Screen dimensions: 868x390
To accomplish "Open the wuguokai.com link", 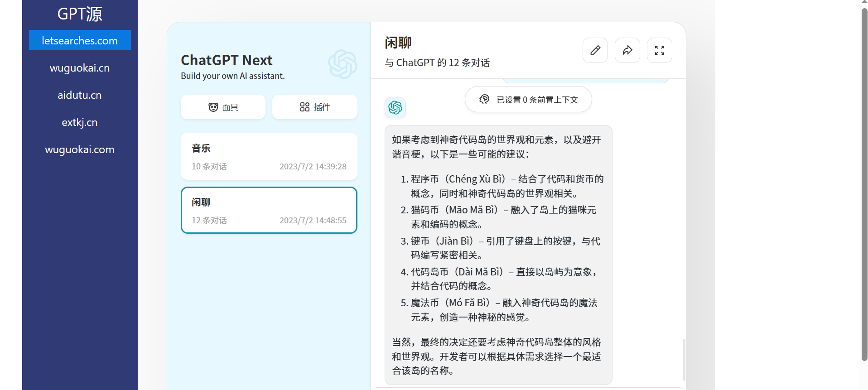I will click(80, 149).
